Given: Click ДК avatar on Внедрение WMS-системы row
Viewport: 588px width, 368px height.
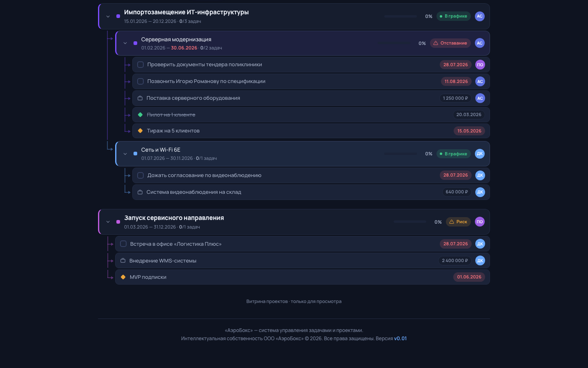Looking at the screenshot, I should 480,260.
